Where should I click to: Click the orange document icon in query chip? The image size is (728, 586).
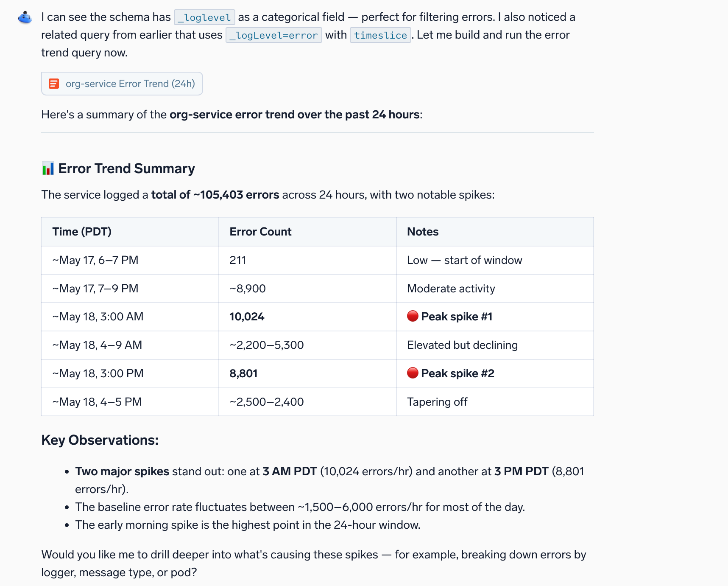pos(54,84)
